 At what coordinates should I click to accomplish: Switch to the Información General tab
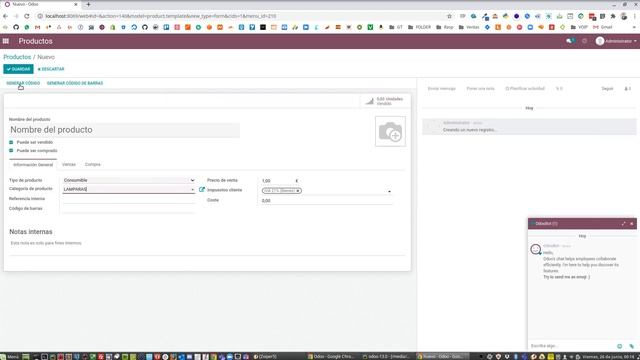[33, 164]
